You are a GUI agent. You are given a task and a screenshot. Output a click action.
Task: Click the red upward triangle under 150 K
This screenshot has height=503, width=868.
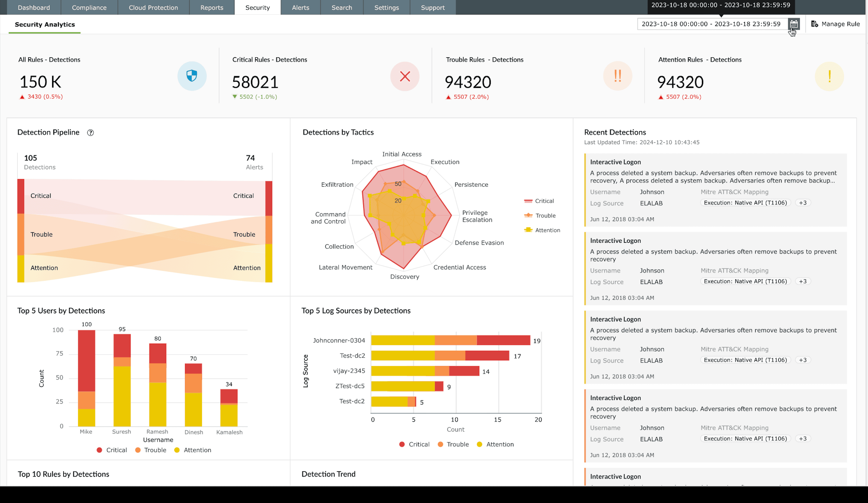[x=22, y=97]
